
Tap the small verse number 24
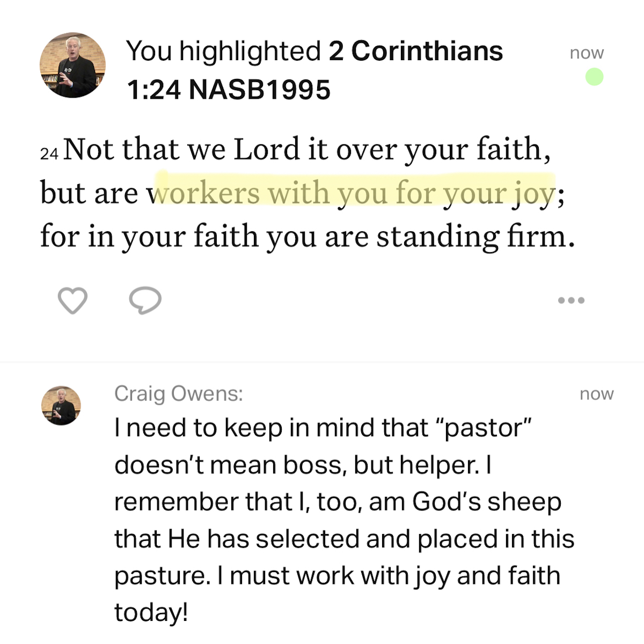49,153
